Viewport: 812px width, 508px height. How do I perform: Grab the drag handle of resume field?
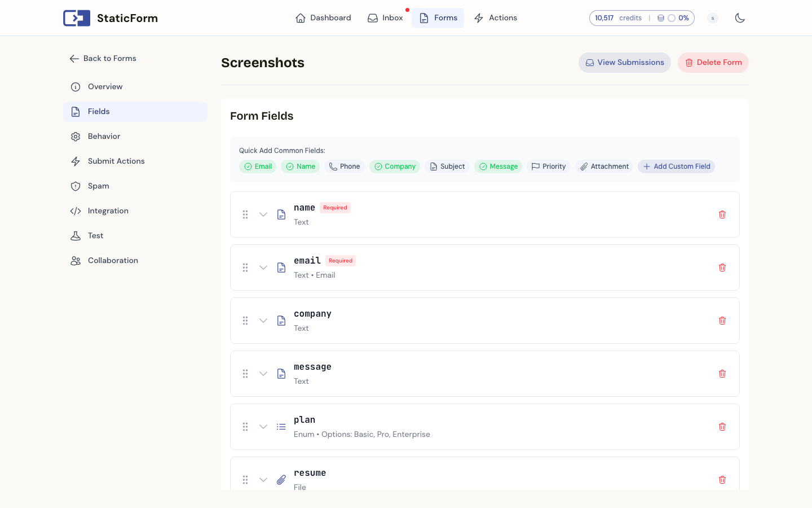(245, 480)
